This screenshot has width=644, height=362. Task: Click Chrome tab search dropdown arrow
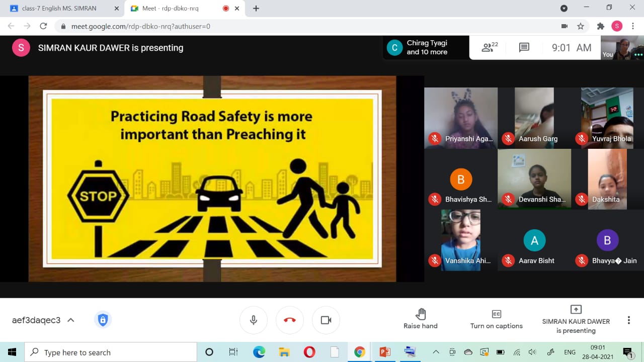pos(564,8)
